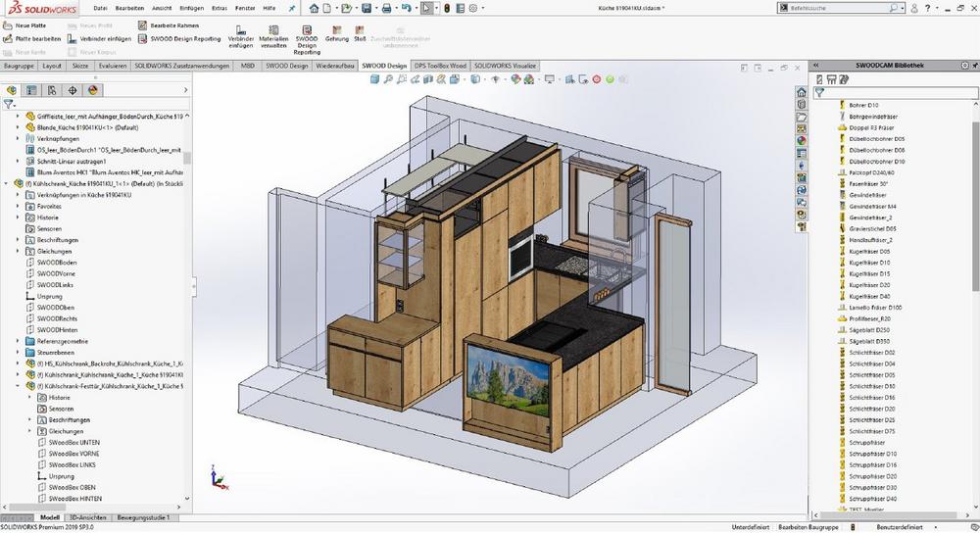Screen dimensions: 980x533
Task: Click the Save icon in the toolbar
Action: pyautogui.click(x=366, y=8)
